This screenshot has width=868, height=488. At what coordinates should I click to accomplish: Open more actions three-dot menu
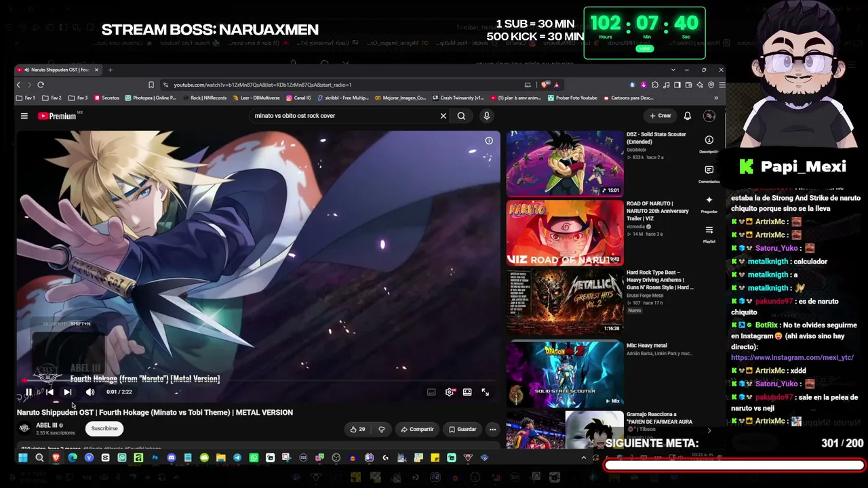(x=493, y=429)
